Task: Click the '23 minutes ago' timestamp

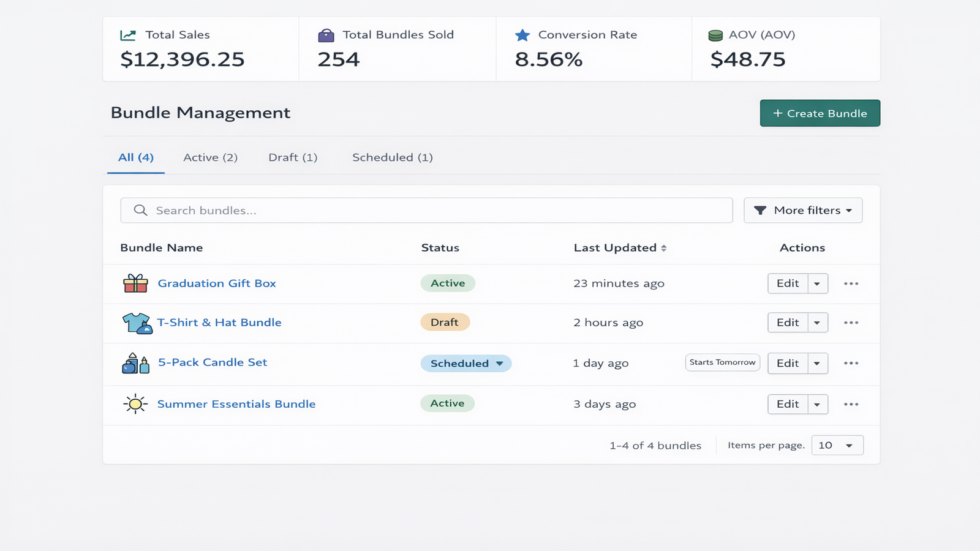Action: [x=619, y=283]
